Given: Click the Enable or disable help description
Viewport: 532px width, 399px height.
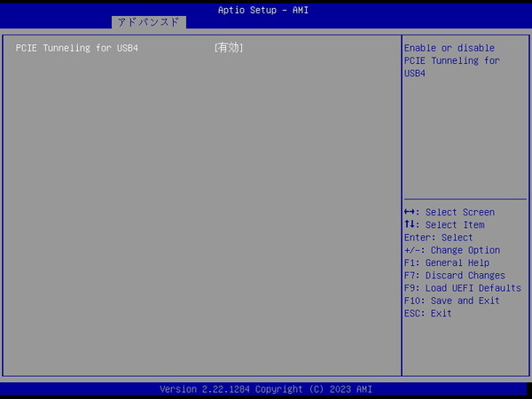Looking at the screenshot, I should pyautogui.click(x=451, y=60).
